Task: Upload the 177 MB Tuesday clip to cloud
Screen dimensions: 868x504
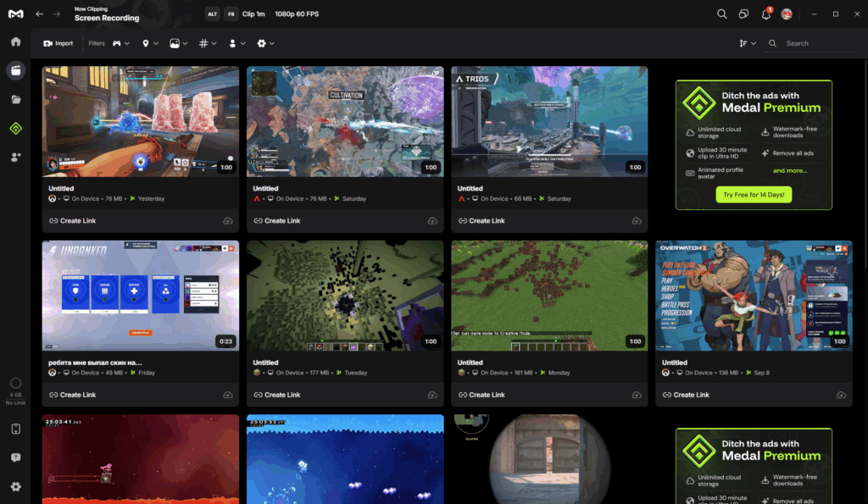Action: click(432, 395)
